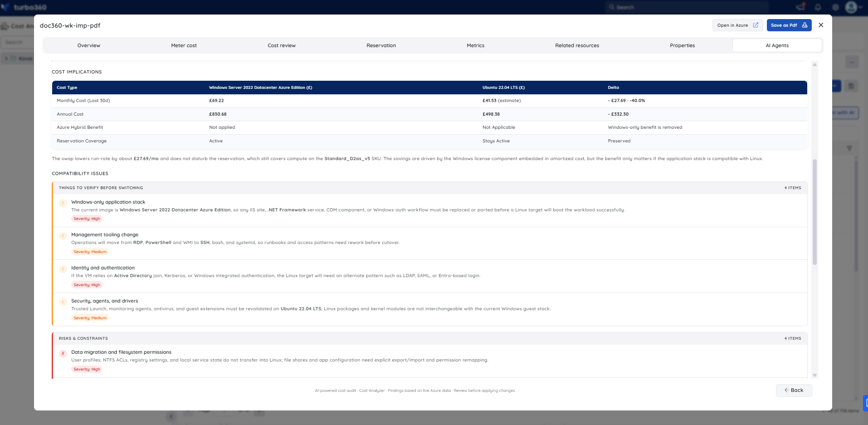Click the £498.38 annual cost value
Viewport: 868px width, 425px height.
tap(491, 114)
